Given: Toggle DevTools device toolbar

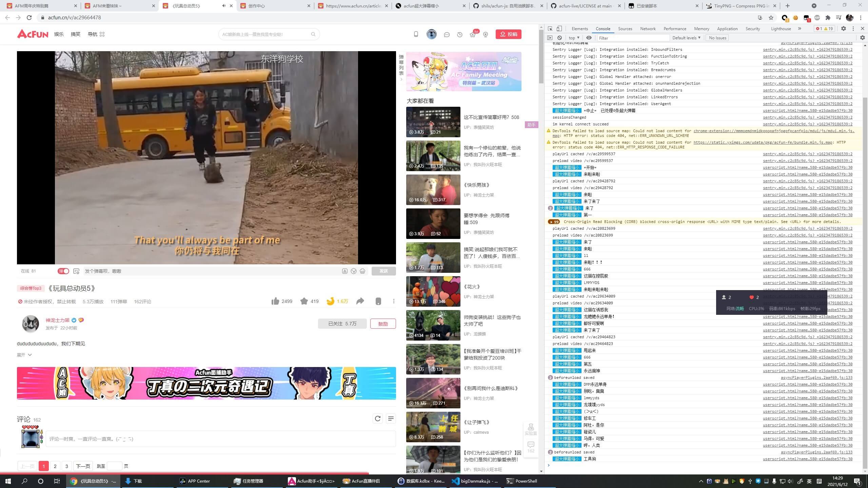Looking at the screenshot, I should tap(559, 29).
